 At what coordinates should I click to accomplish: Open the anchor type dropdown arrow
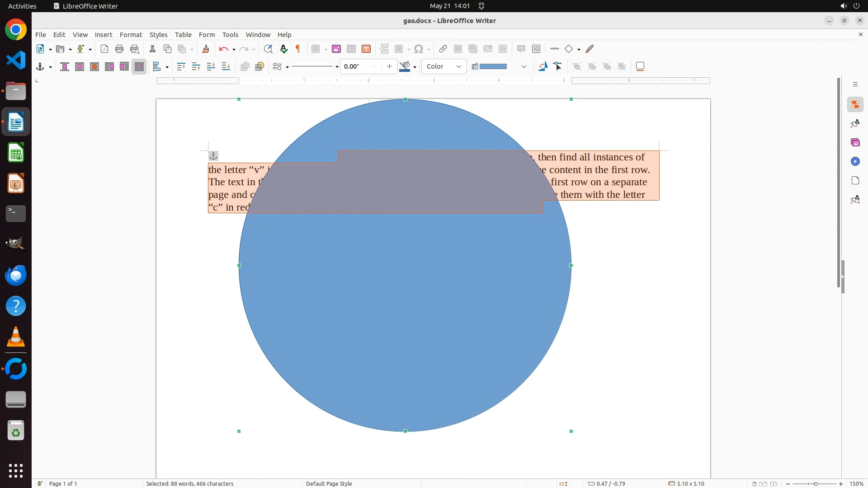tap(50, 67)
